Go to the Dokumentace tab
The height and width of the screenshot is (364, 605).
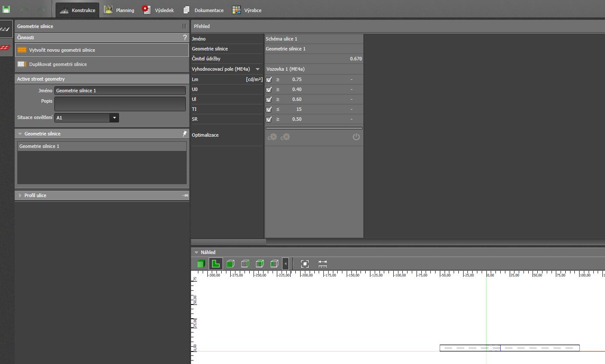click(x=203, y=10)
